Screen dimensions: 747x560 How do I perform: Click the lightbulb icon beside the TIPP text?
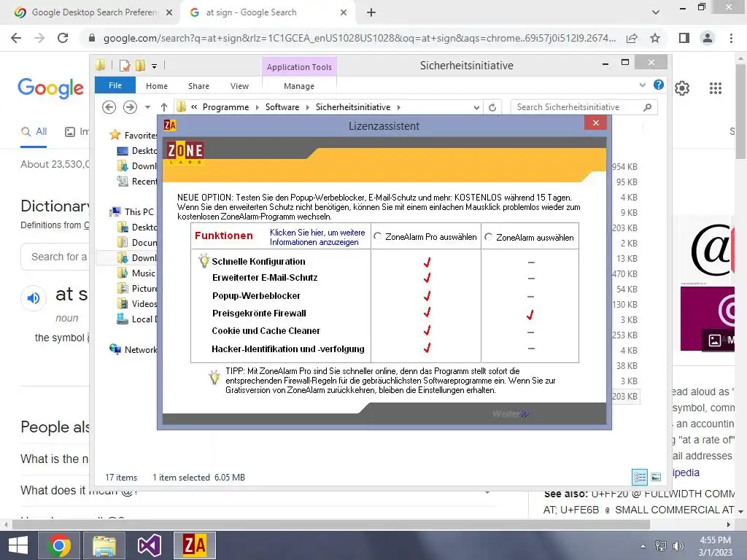pos(214,377)
